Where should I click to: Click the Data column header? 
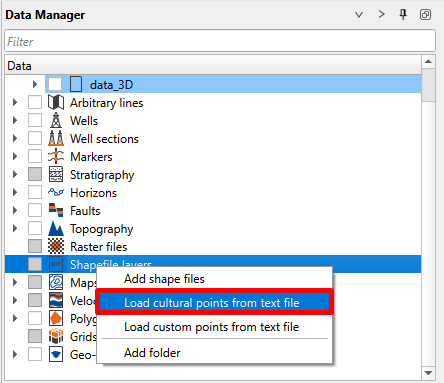(213, 66)
